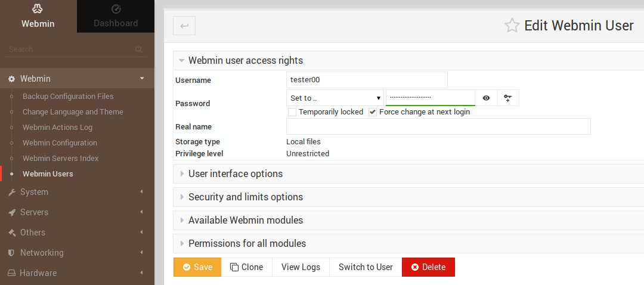Show password with the eye icon
Image resolution: width=644 pixels, height=285 pixels.
[x=486, y=98]
